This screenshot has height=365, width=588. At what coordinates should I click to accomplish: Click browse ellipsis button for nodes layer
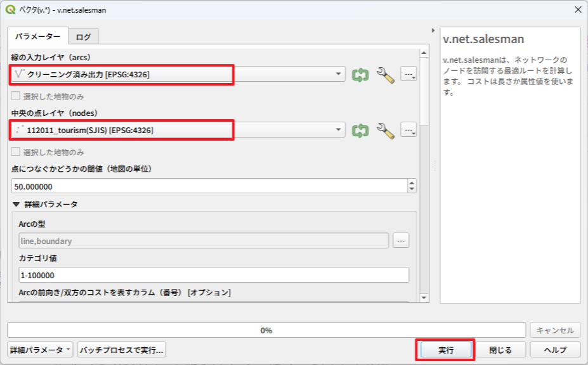(408, 130)
